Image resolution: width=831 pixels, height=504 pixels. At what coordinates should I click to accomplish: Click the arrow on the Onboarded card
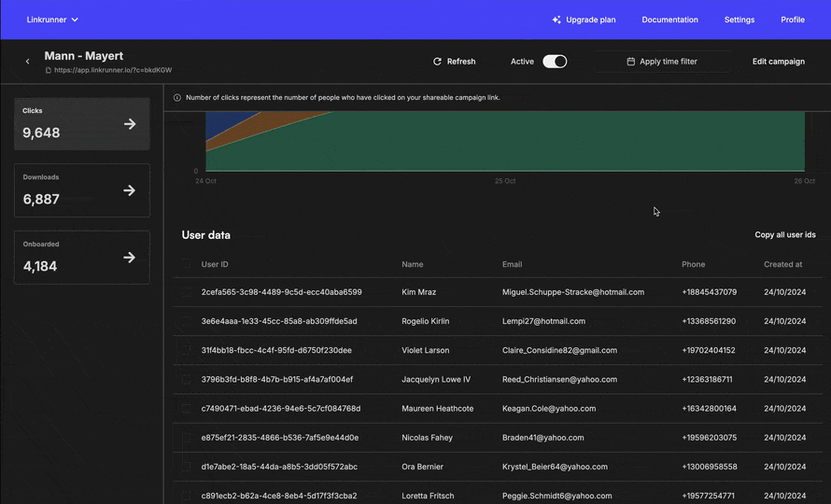(x=130, y=258)
